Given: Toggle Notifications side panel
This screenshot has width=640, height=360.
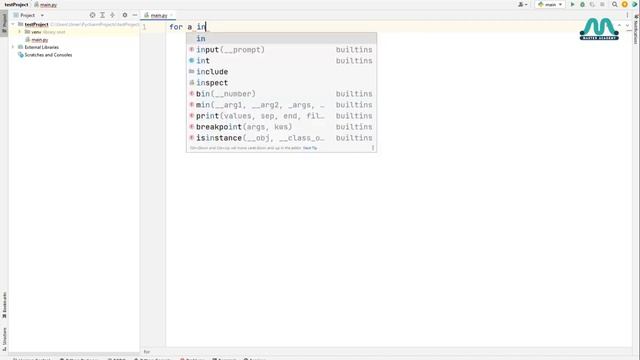Looking at the screenshot, I should 636,29.
